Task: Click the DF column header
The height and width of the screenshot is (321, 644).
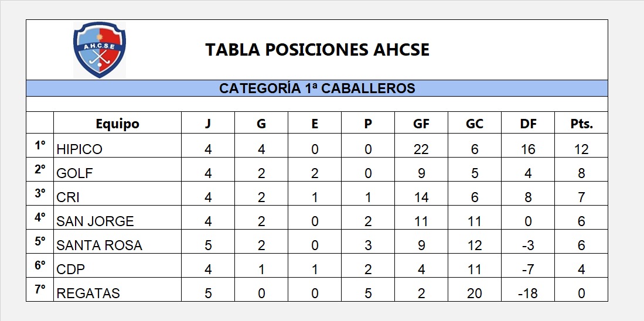Action: 527,124
